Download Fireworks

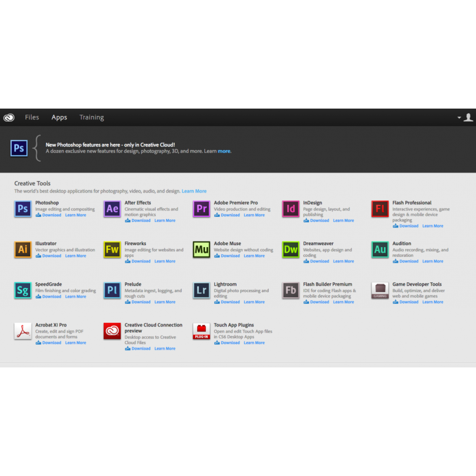(x=138, y=261)
